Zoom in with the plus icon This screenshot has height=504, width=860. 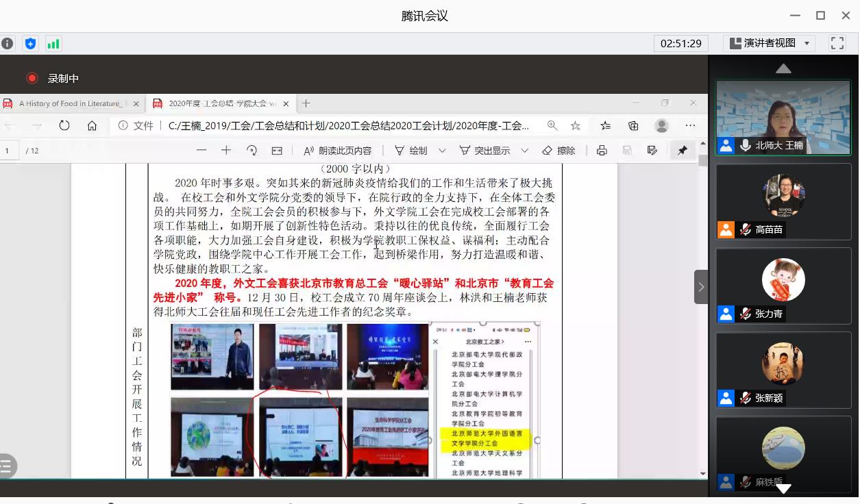click(x=226, y=151)
